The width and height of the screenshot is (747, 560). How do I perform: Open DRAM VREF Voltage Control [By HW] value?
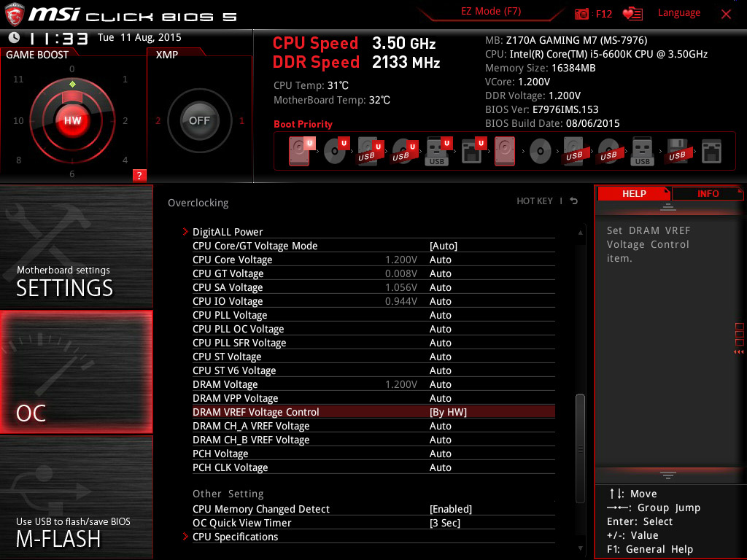449,412
